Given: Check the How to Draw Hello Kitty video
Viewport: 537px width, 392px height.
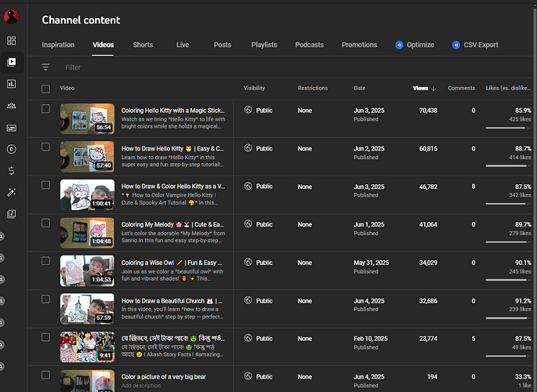Looking at the screenshot, I should click(x=45, y=147).
